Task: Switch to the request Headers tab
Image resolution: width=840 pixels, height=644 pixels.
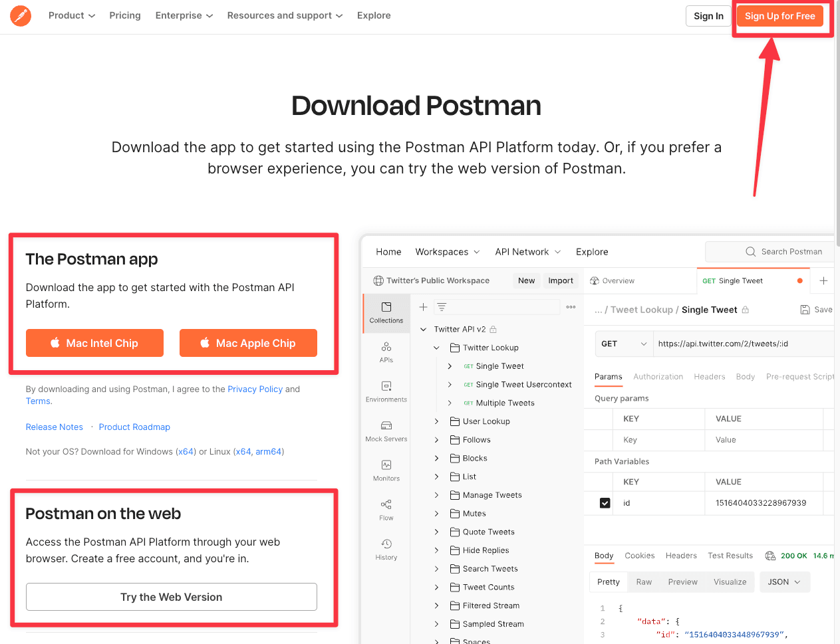Action: pos(710,377)
